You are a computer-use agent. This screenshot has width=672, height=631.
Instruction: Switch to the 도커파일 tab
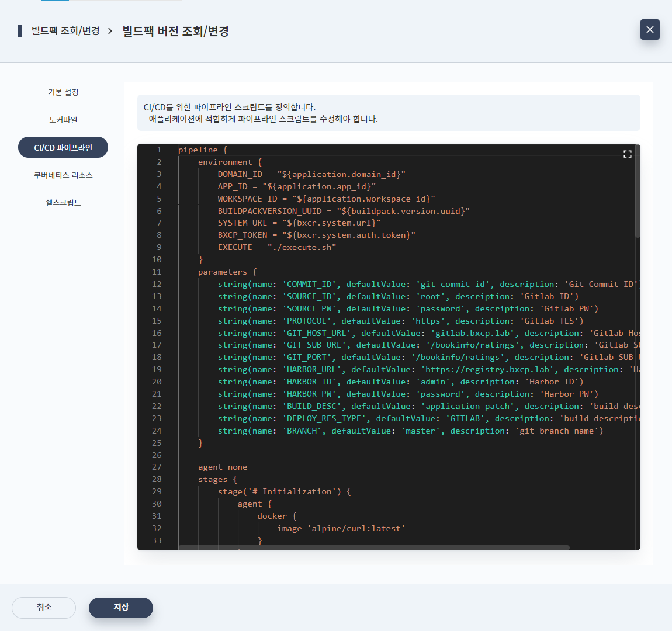[x=63, y=120]
